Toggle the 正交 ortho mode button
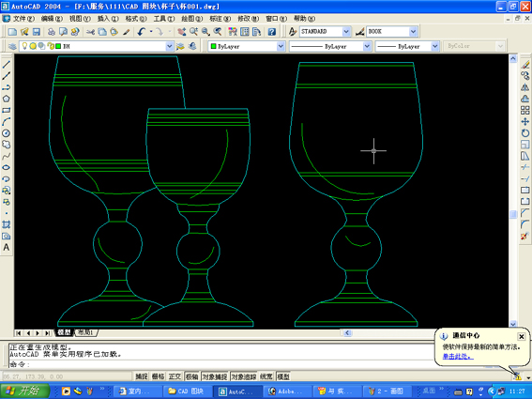The height and width of the screenshot is (399, 532). 175,376
